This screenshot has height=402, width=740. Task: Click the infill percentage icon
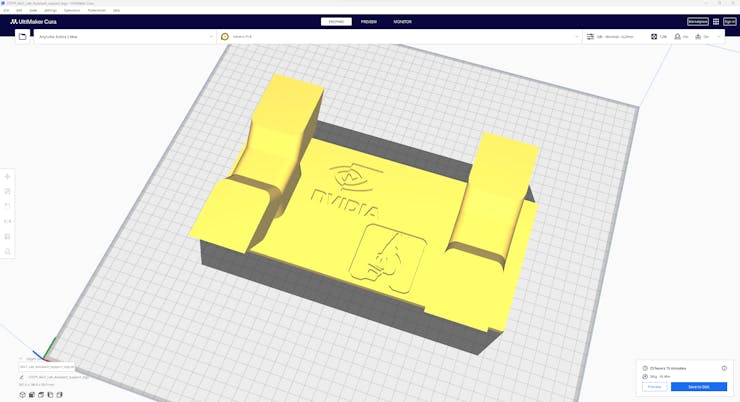pos(654,36)
